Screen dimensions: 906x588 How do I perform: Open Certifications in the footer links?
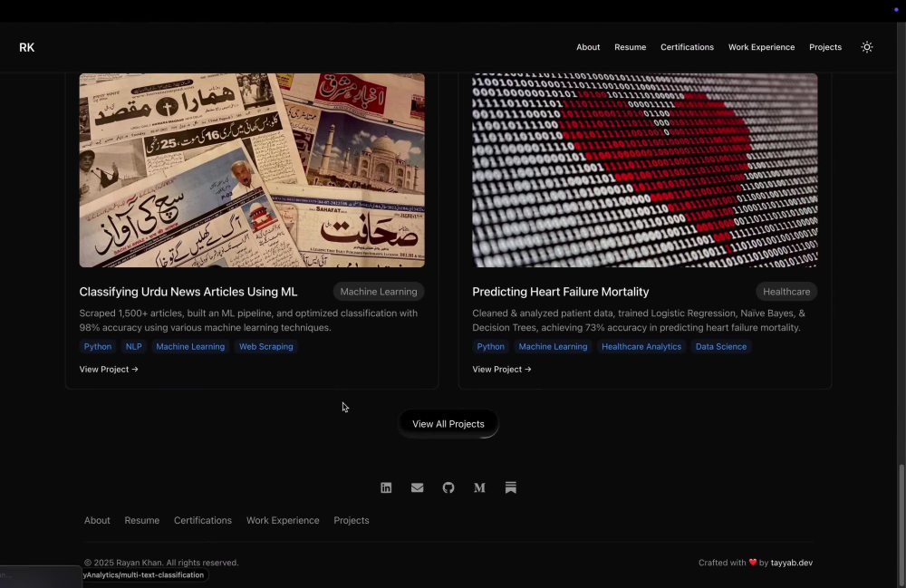203,520
